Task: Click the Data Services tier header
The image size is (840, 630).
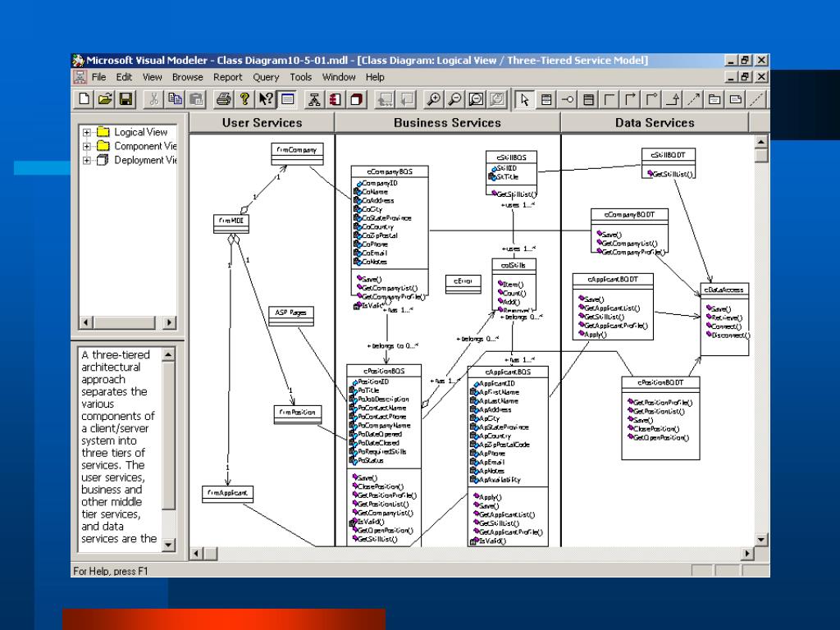Action: coord(655,123)
